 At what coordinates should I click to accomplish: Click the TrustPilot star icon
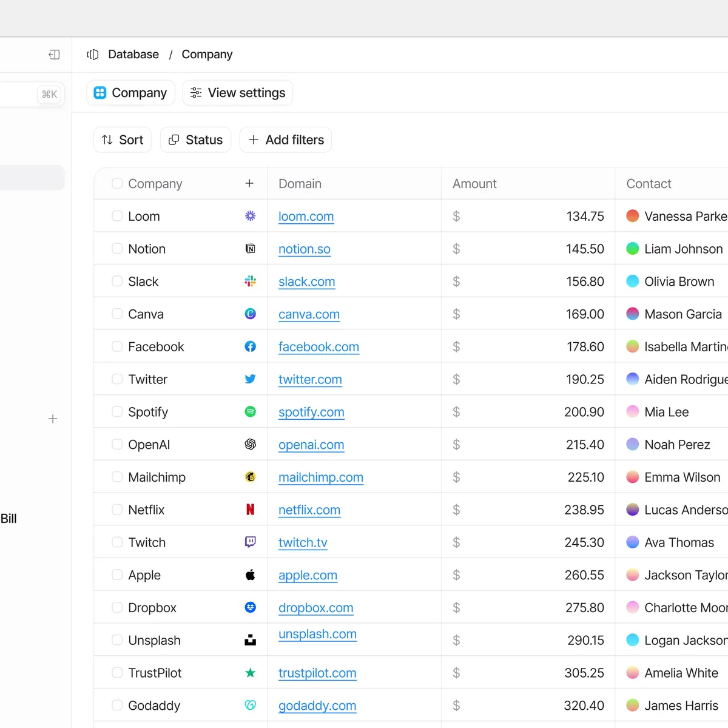pyautogui.click(x=250, y=673)
